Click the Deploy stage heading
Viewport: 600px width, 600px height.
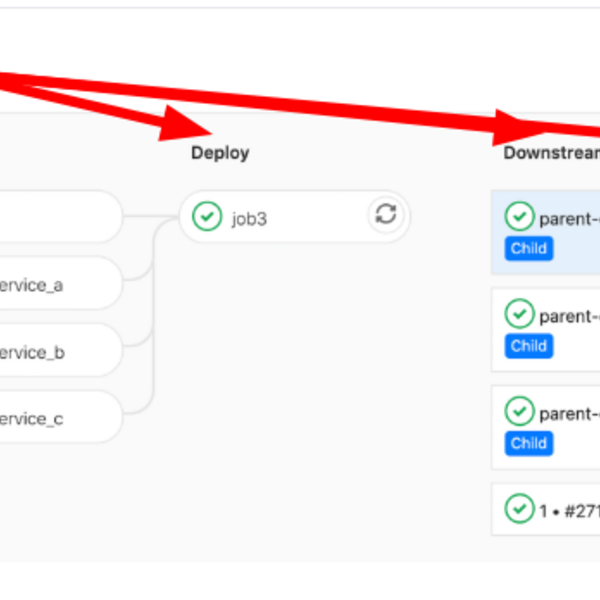[x=220, y=153]
